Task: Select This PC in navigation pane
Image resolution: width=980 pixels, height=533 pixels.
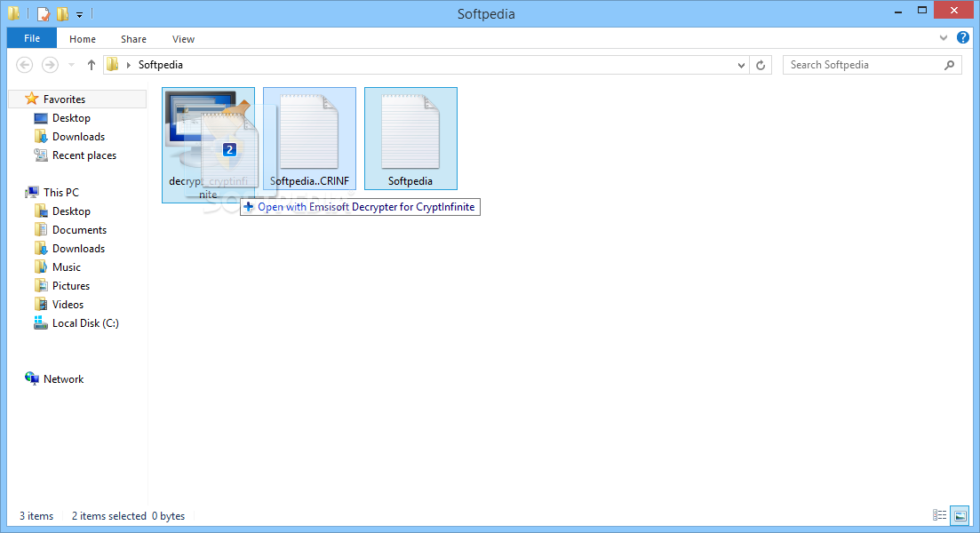Action: point(60,193)
